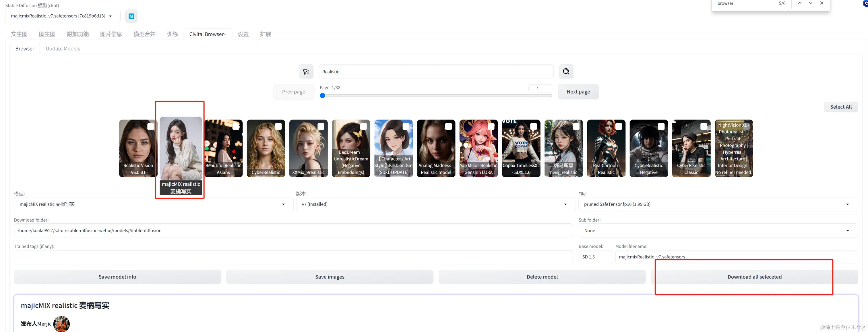Click the publisher Merjic avatar image

tap(61, 324)
